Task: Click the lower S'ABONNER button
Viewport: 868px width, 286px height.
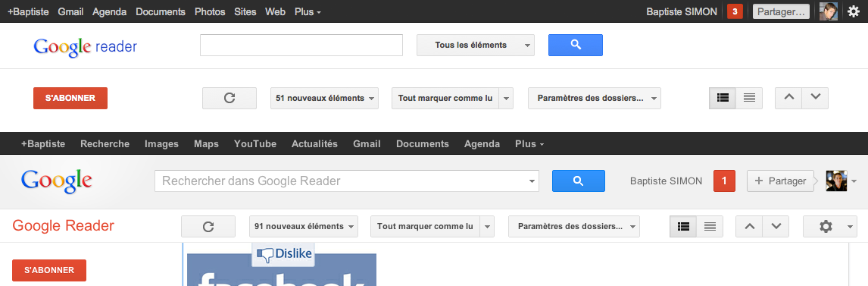Action: tap(49, 271)
